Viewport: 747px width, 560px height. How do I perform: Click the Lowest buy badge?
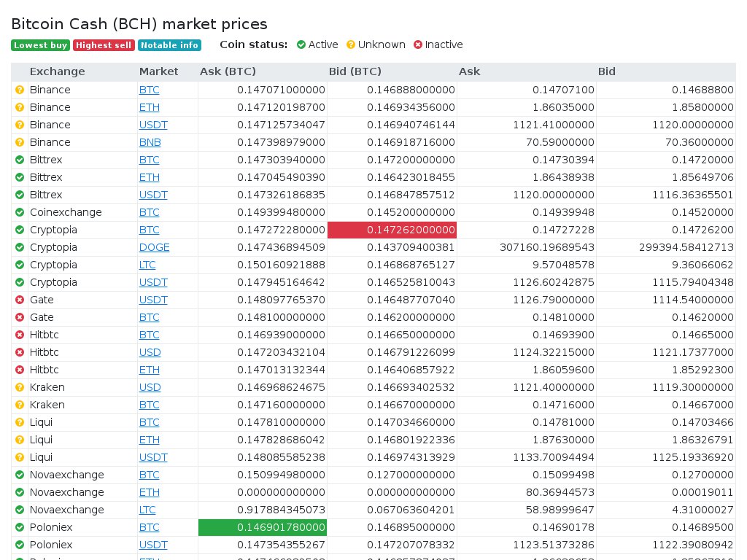click(41, 45)
